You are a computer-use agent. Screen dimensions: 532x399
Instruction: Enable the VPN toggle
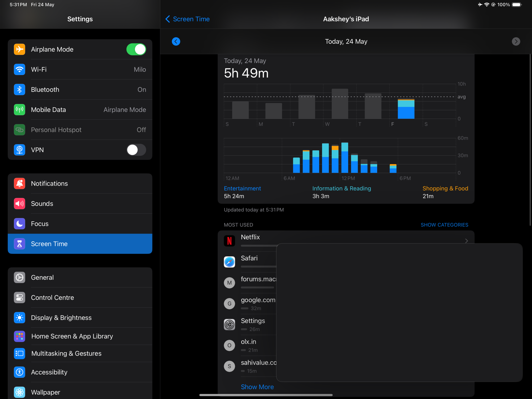(x=136, y=150)
